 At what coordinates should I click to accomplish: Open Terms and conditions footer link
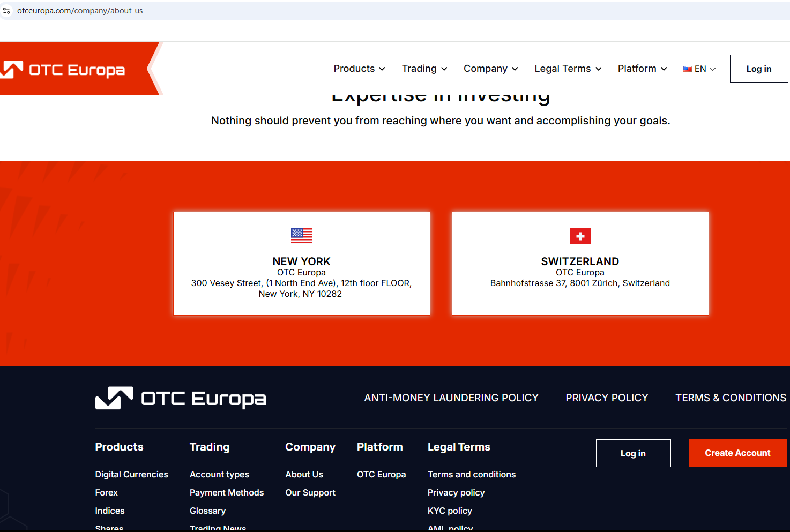click(x=472, y=475)
